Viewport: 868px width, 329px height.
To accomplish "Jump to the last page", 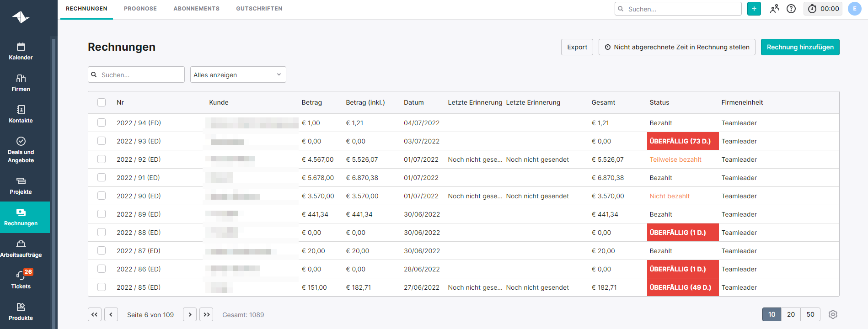I will coord(206,314).
